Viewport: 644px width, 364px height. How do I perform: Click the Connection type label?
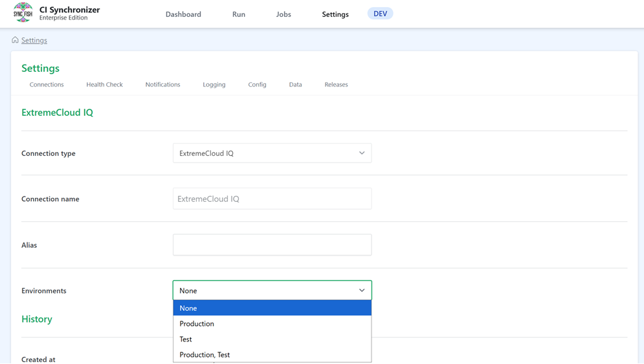pyautogui.click(x=48, y=153)
